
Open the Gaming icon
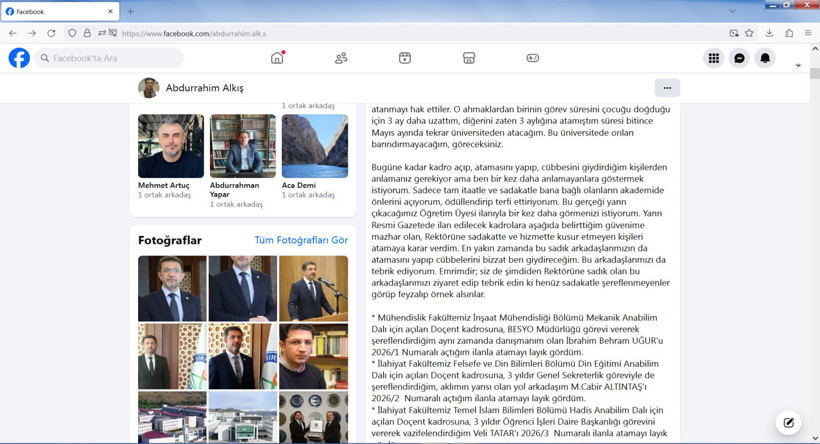[x=532, y=58]
